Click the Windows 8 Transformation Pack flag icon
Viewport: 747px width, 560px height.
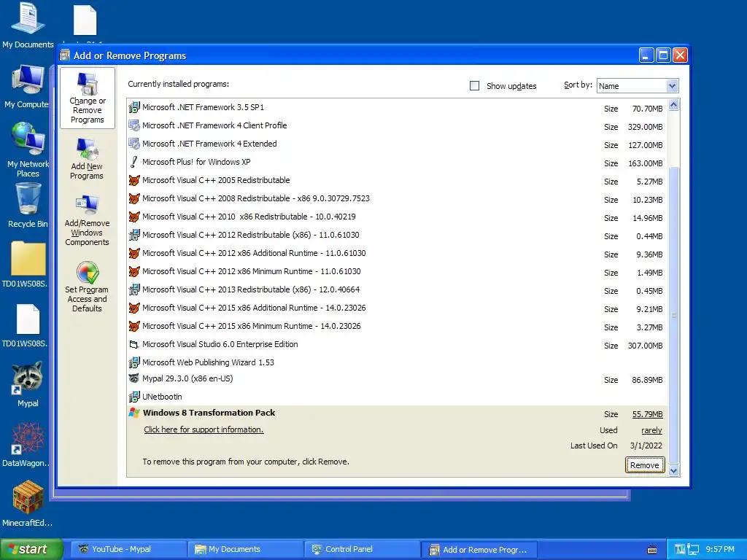(134, 413)
